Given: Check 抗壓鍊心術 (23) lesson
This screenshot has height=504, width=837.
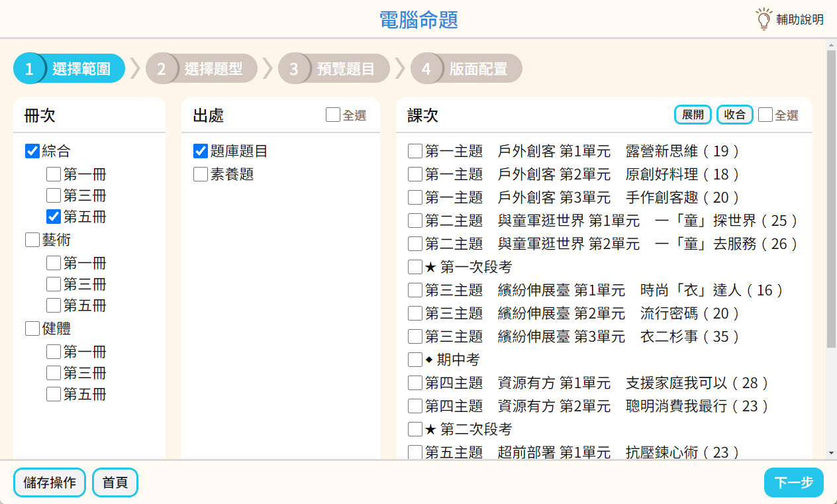Looking at the screenshot, I should pos(415,452).
